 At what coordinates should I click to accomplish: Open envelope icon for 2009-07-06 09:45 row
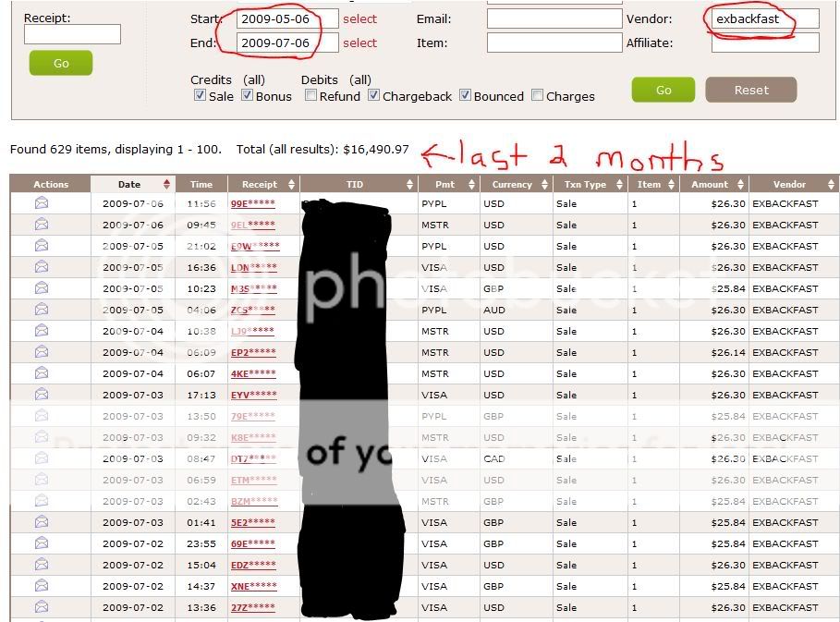tap(42, 225)
